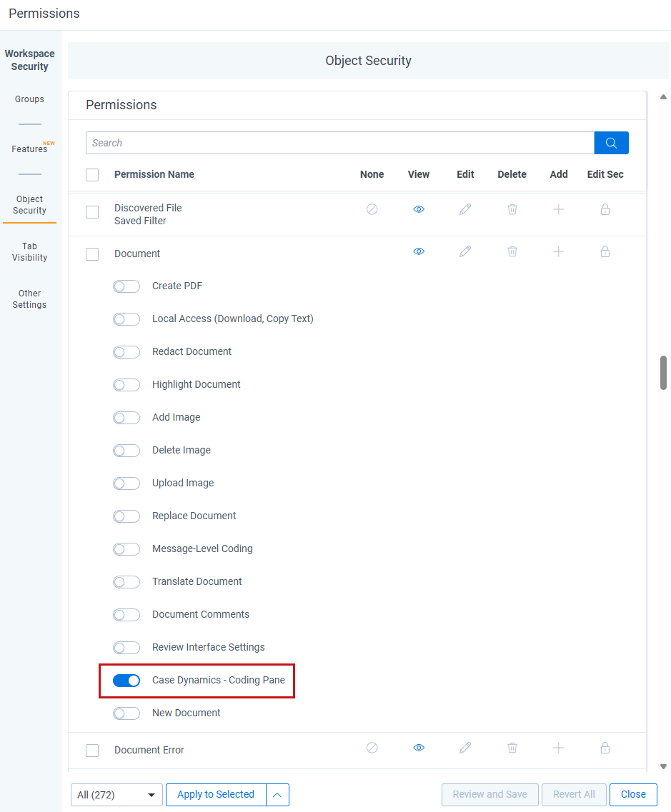Click Delete trash icon for Document Error
The width and height of the screenshot is (671, 812).
point(512,748)
